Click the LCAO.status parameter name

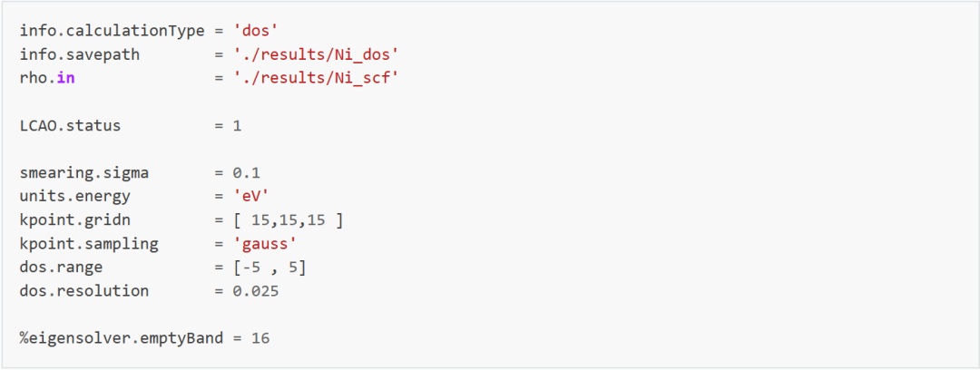(70, 126)
